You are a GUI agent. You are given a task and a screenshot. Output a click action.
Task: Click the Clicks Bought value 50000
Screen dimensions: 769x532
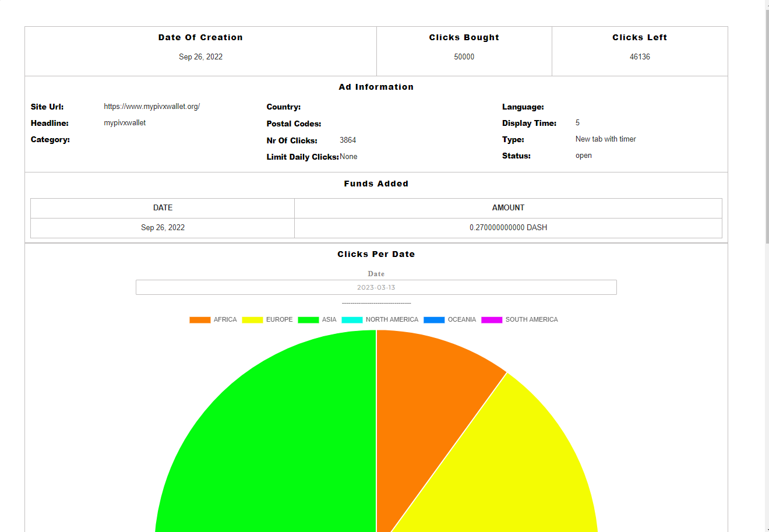pyautogui.click(x=464, y=57)
